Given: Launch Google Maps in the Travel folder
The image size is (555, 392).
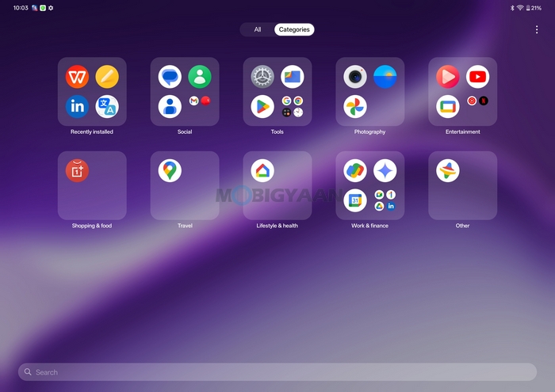Looking at the screenshot, I should point(170,171).
